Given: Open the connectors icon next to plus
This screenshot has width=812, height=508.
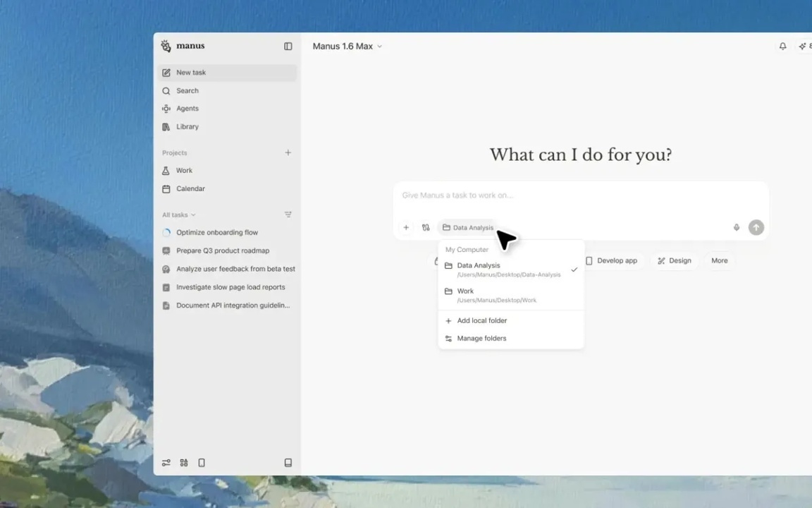Looking at the screenshot, I should pos(426,227).
